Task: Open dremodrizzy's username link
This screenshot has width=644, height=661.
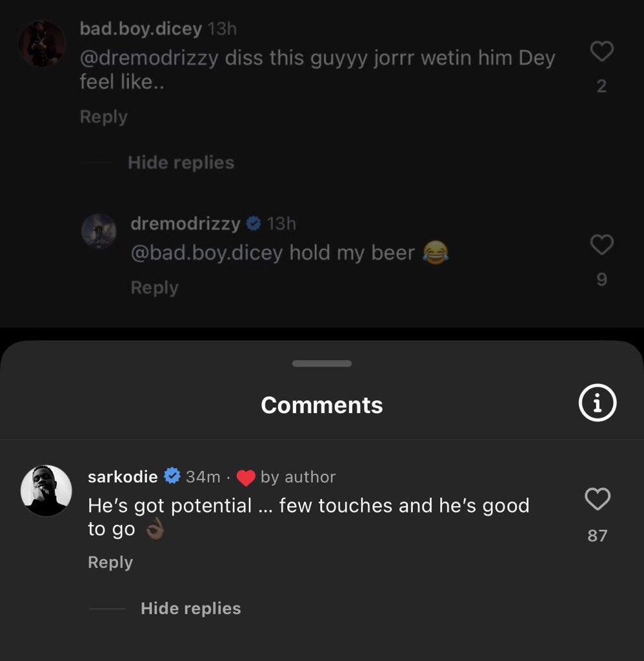Action: (x=185, y=223)
